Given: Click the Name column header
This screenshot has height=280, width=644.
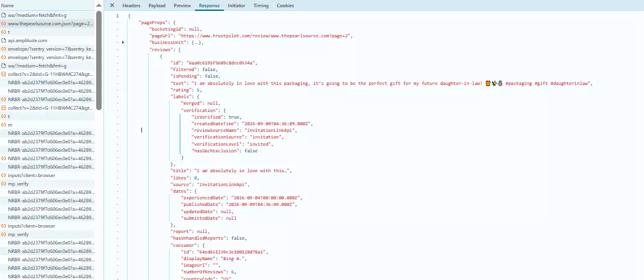Looking at the screenshot, I should (x=48, y=6).
